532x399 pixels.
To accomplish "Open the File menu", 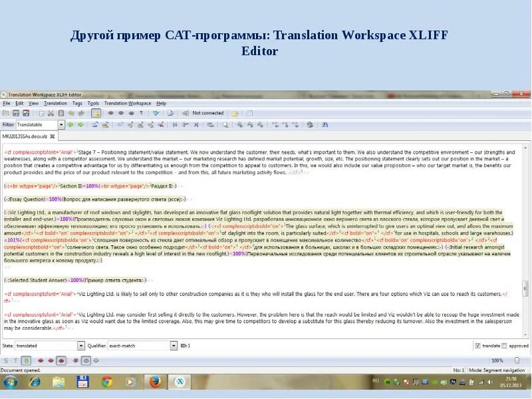I will click(x=7, y=103).
